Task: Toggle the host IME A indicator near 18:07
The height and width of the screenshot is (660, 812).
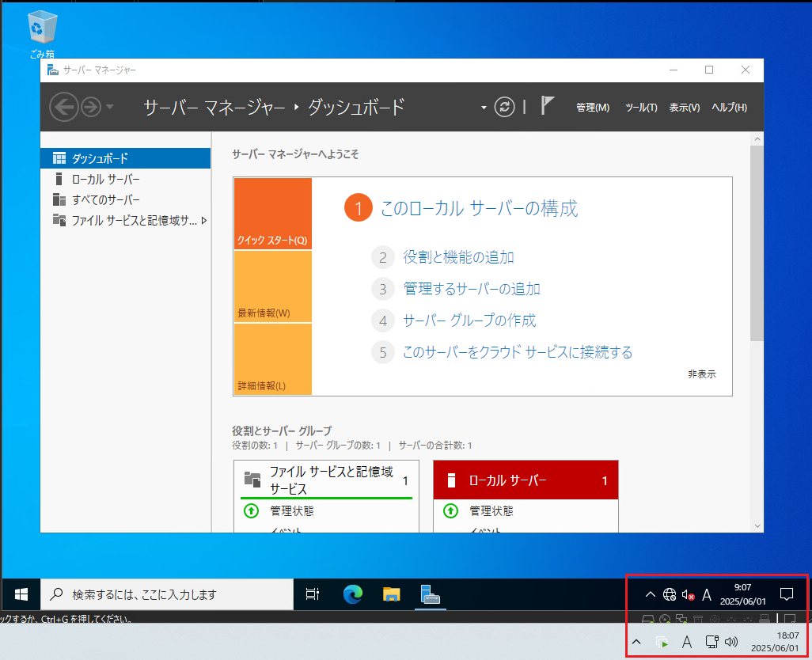Action: tap(687, 642)
